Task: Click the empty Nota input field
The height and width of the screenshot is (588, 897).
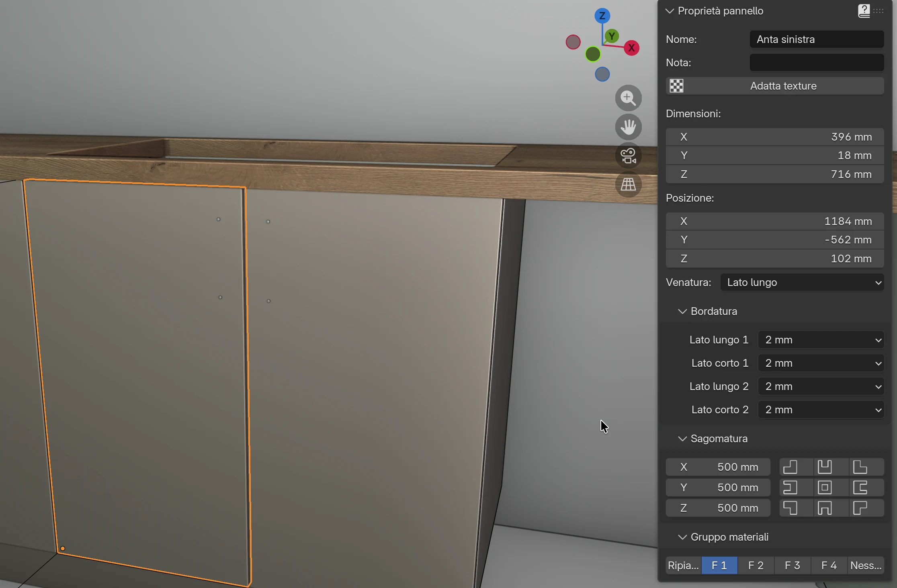Action: 817,63
